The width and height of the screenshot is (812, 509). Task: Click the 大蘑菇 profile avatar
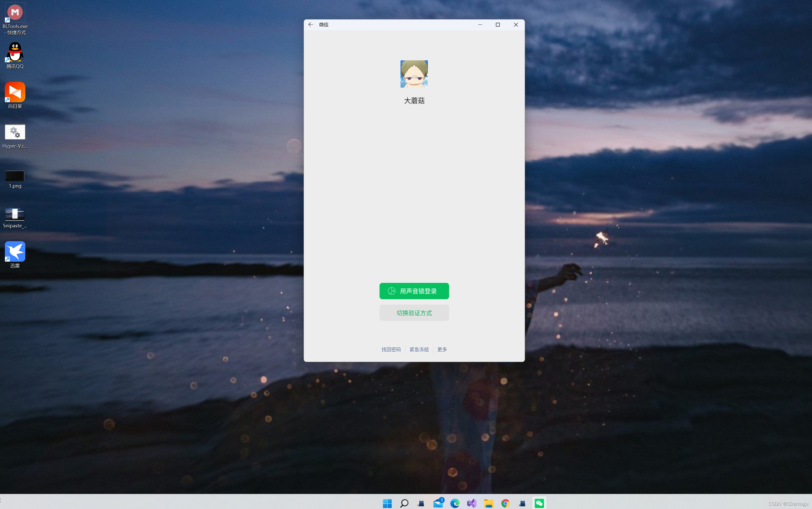[x=414, y=74]
